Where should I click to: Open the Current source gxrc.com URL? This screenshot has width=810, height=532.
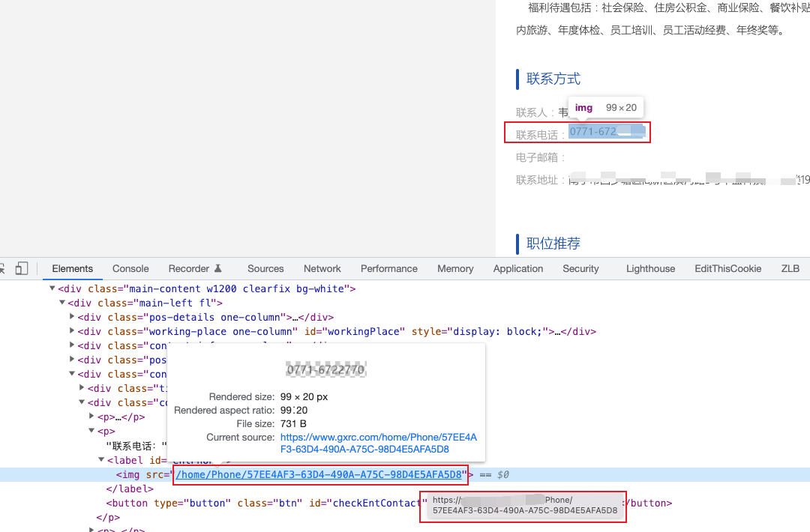[379, 444]
